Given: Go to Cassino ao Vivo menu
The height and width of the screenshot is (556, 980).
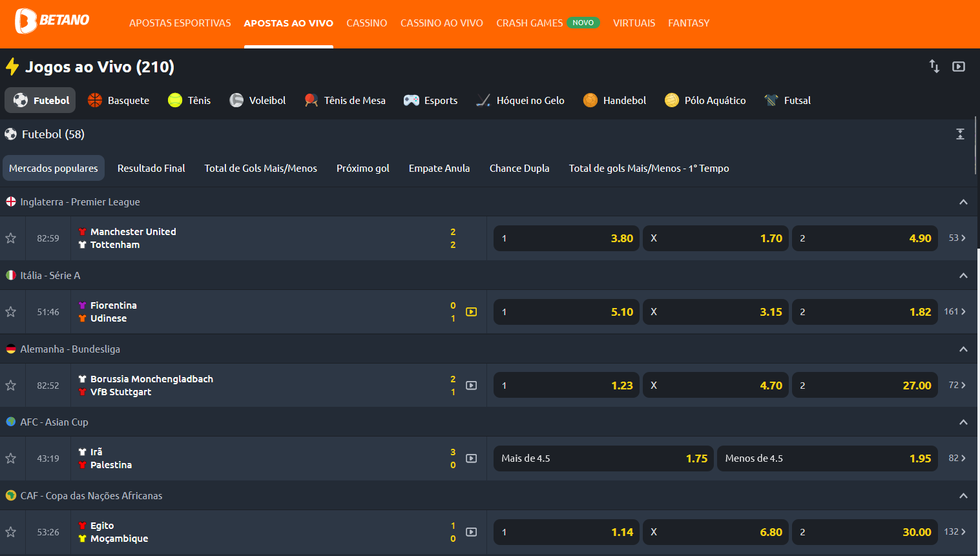Looking at the screenshot, I should point(441,23).
